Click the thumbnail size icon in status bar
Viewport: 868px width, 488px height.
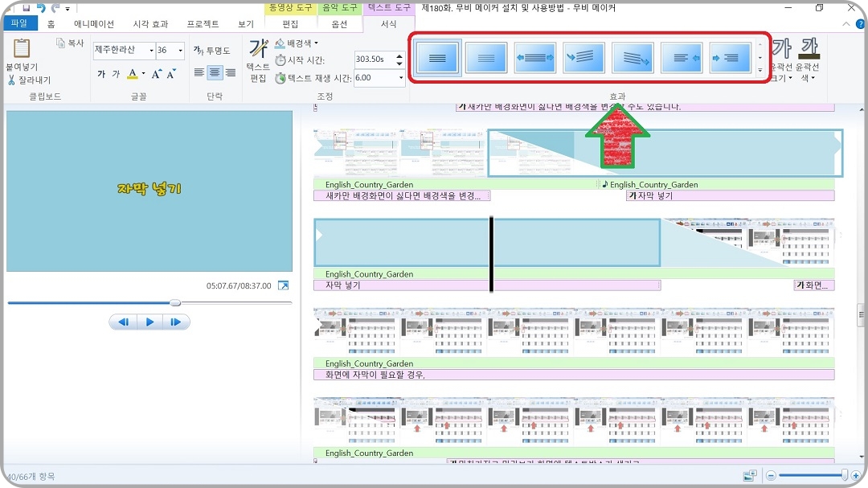(750, 475)
